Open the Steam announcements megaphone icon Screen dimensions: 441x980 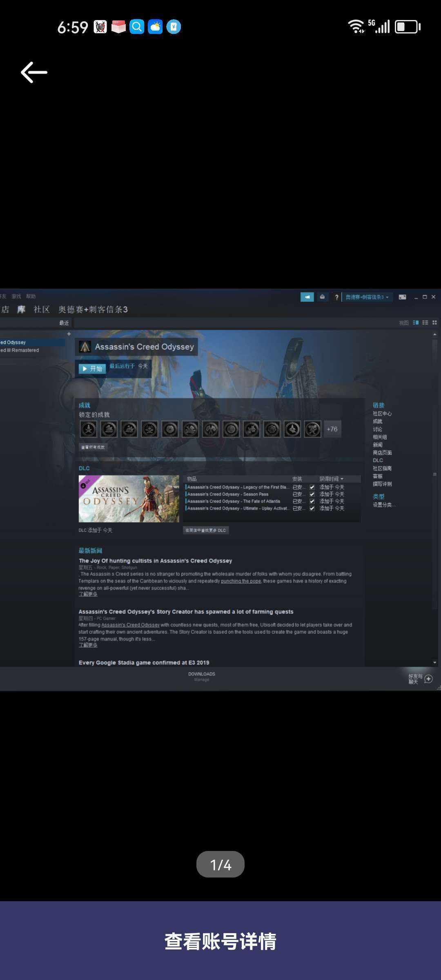point(307,297)
